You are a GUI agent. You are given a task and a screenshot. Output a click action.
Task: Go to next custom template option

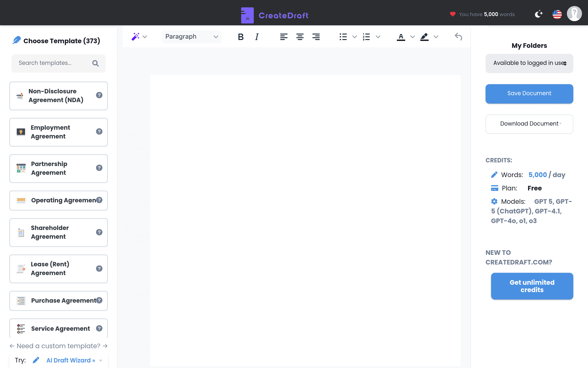105,346
